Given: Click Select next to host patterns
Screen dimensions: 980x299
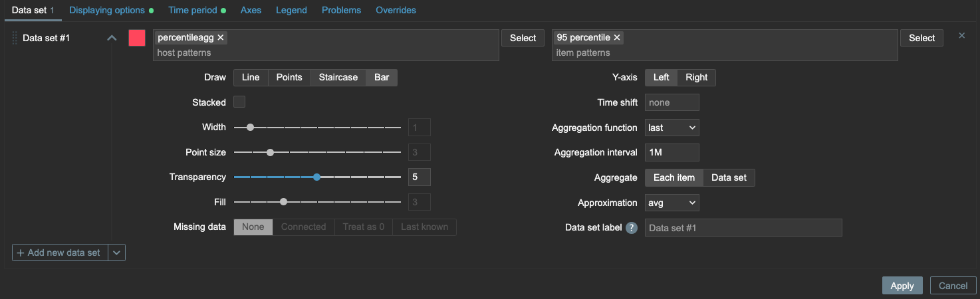Looking at the screenshot, I should click(523, 38).
